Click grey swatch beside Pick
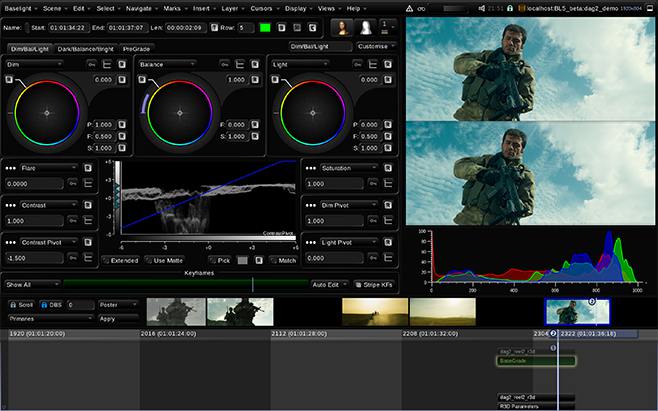This screenshot has height=411, width=658. point(243,260)
